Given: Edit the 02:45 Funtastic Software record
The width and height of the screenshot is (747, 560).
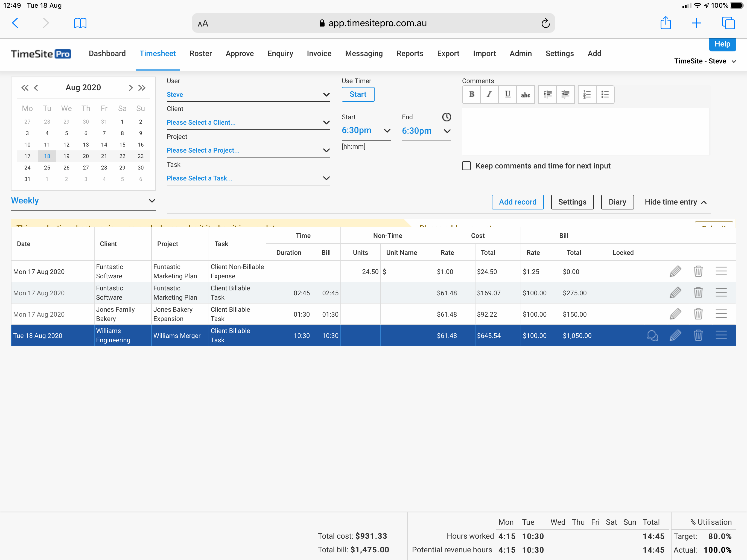Looking at the screenshot, I should [x=675, y=293].
